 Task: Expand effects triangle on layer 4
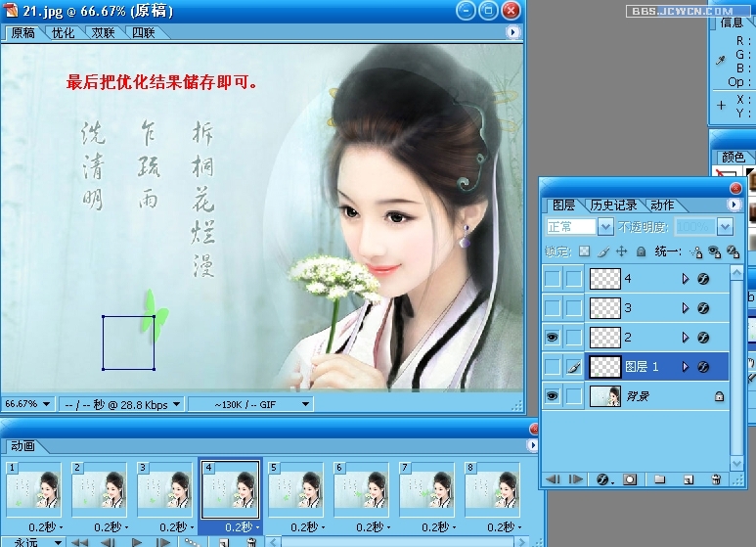(686, 279)
